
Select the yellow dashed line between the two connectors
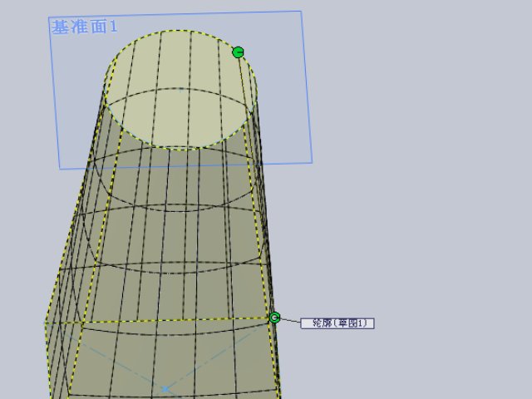(x=256, y=183)
